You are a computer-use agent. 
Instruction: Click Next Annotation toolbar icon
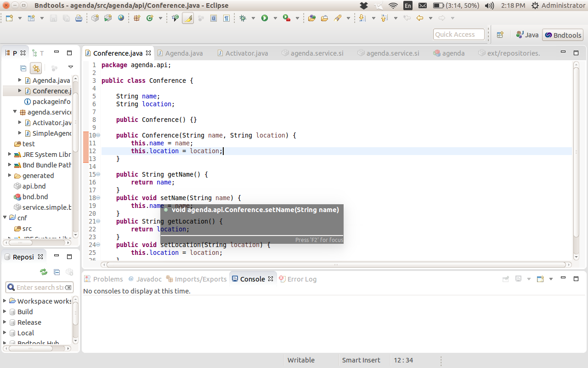point(362,18)
